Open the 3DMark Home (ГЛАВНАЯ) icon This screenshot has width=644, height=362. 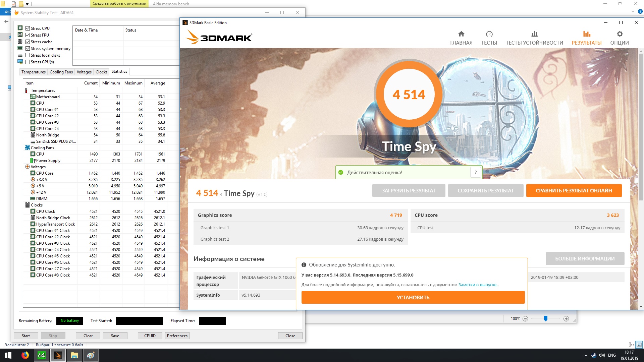pos(461,34)
